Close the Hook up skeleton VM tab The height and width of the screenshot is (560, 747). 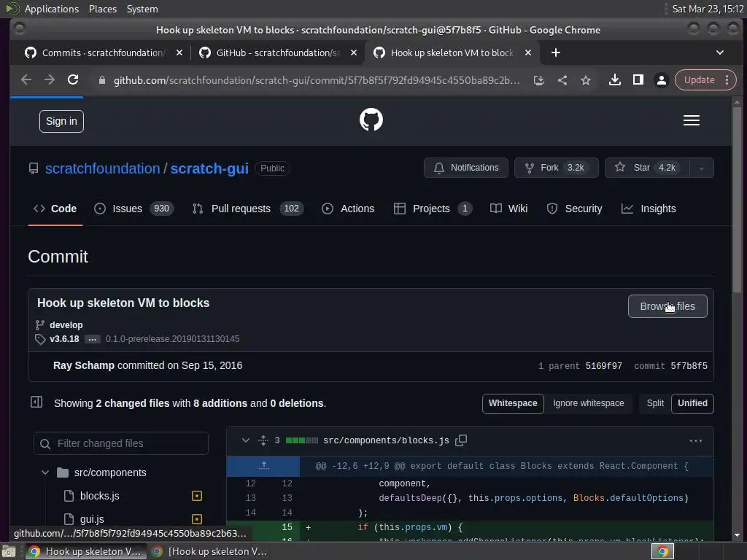528,52
